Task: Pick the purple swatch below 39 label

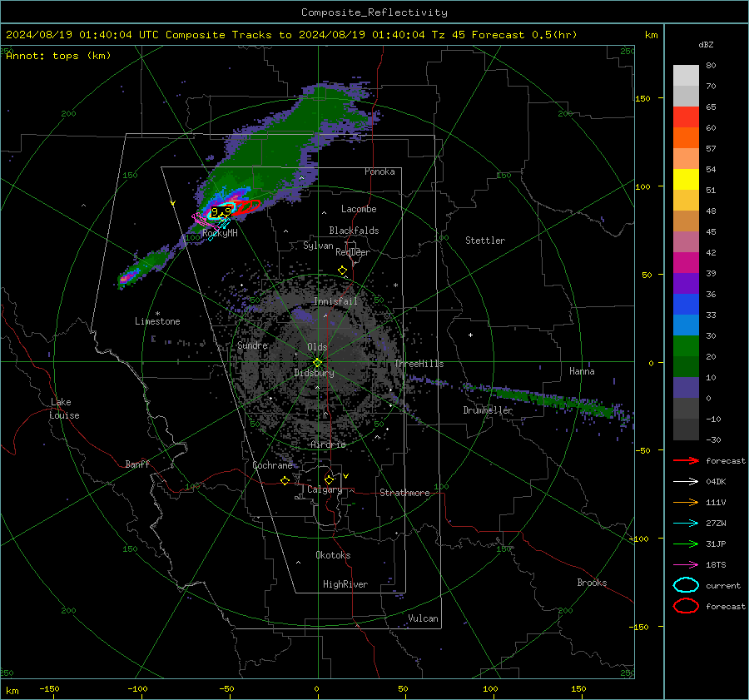Action: (x=686, y=283)
